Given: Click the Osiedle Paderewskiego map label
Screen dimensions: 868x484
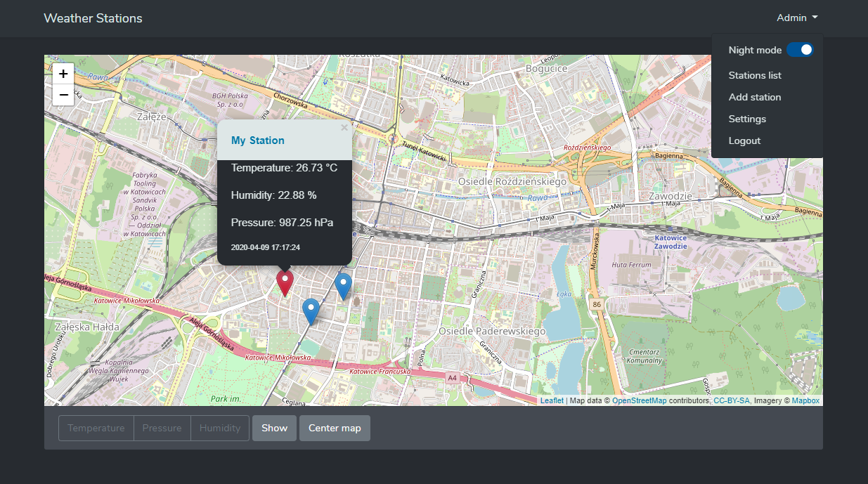Looking at the screenshot, I should [492, 331].
